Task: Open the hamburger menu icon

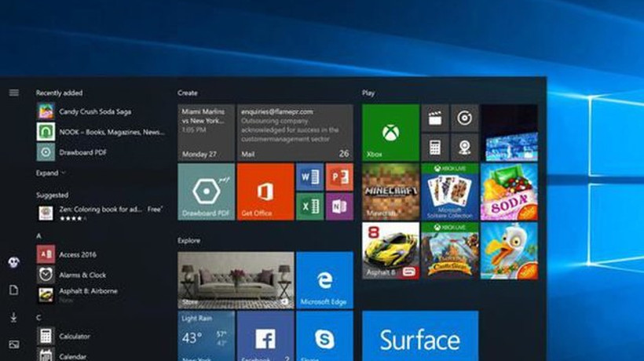Action: click(x=14, y=93)
